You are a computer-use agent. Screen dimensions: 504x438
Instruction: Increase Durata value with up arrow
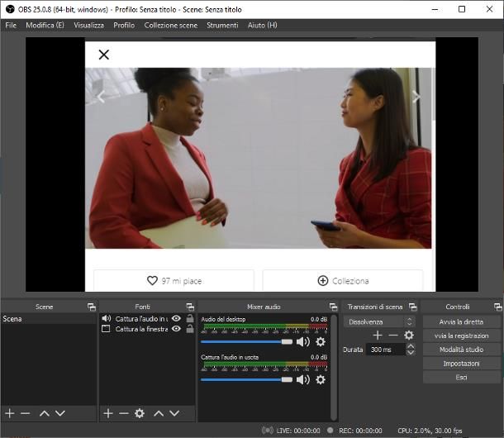click(411, 346)
